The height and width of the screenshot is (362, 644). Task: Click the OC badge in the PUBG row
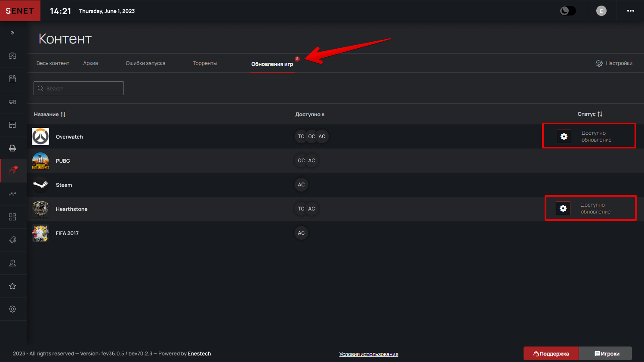[x=301, y=161]
